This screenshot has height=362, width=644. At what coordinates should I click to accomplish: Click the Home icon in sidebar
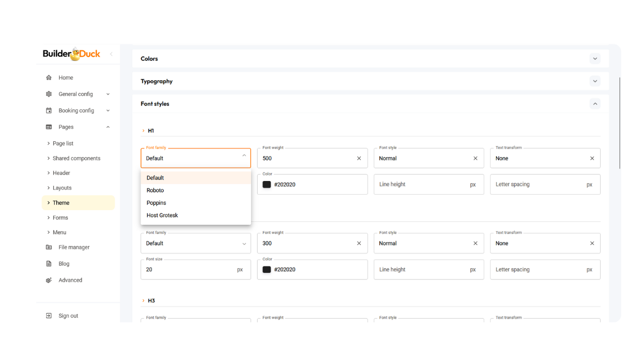49,78
